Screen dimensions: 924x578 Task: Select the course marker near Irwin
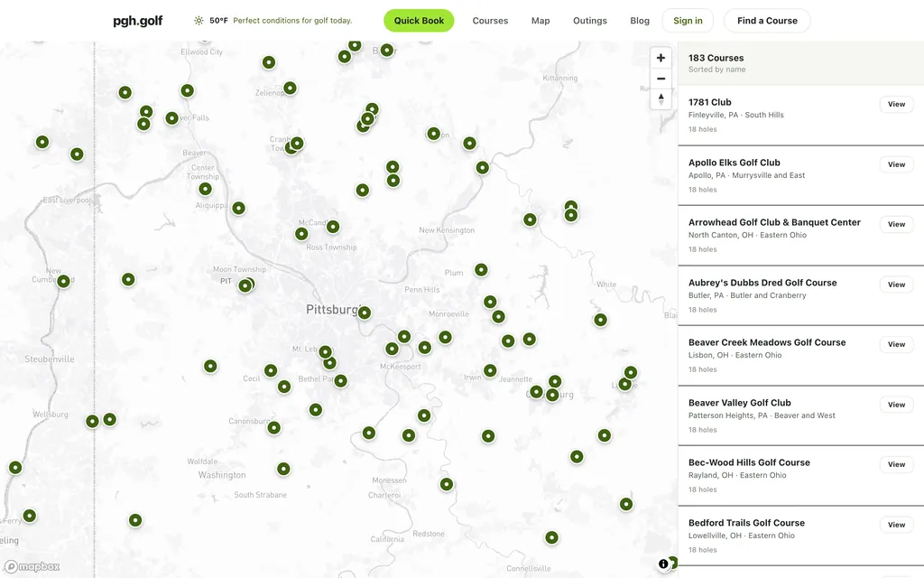point(490,370)
